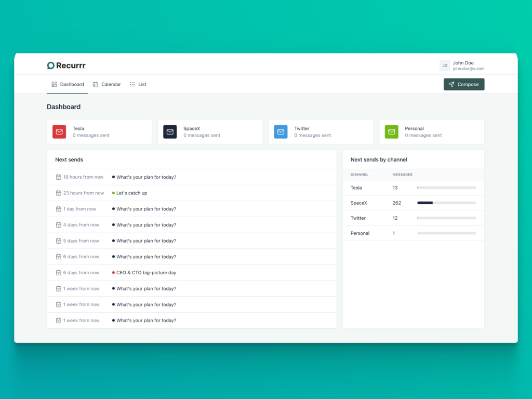Click calendar icon beside 19 hours from now

59,177
